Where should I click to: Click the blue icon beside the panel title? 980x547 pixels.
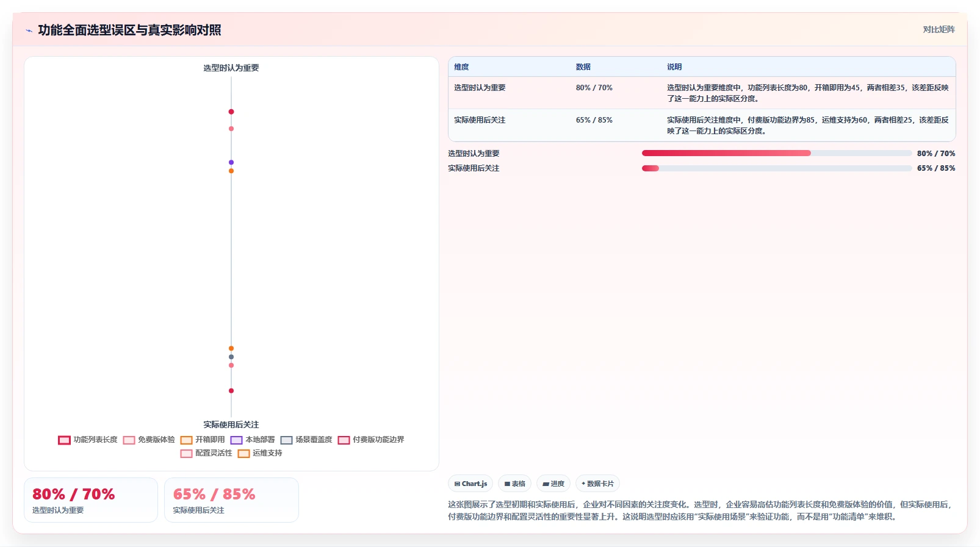(x=29, y=30)
